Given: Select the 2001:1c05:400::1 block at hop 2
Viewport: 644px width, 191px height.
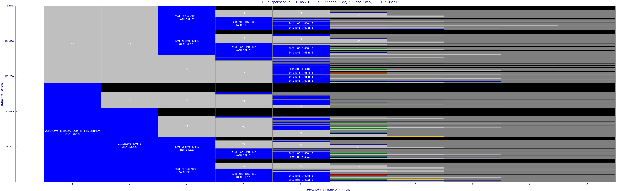Looking at the screenshot, I should click(129, 145).
